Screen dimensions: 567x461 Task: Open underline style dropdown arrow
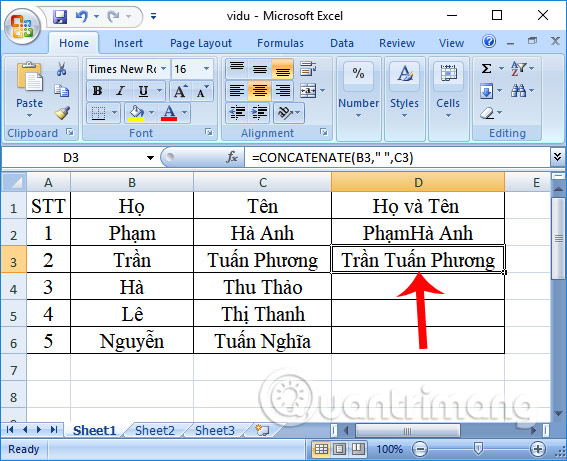[159, 91]
